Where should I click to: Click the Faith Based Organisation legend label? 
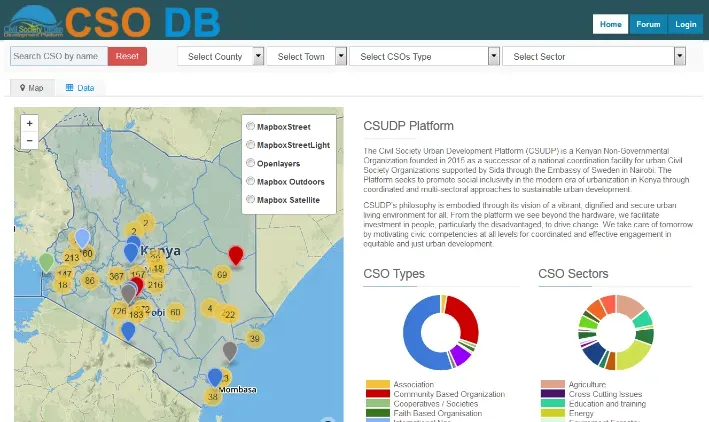coord(437,413)
